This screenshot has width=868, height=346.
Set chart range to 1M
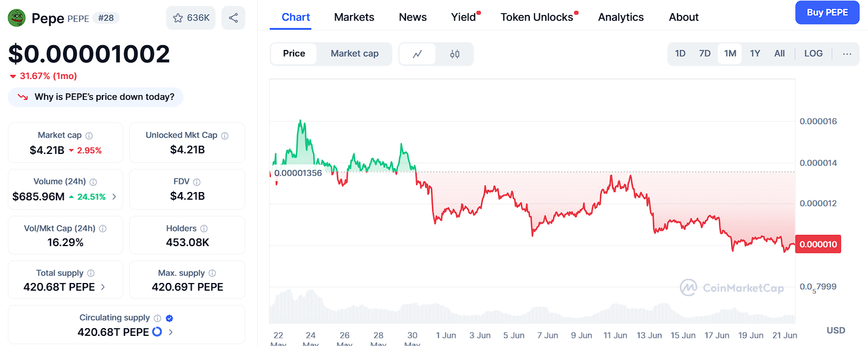click(730, 54)
